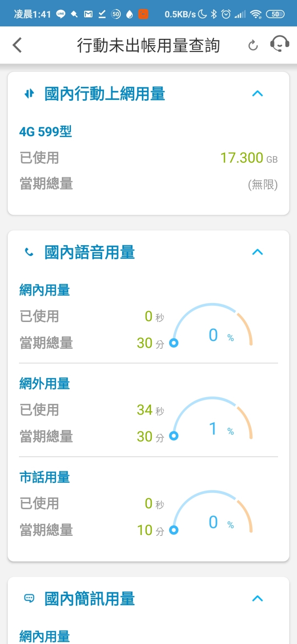Select the 國內語音用量 header

click(x=90, y=252)
